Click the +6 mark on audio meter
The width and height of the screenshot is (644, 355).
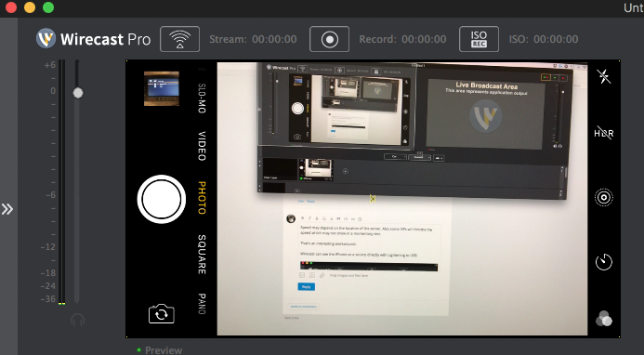click(49, 65)
